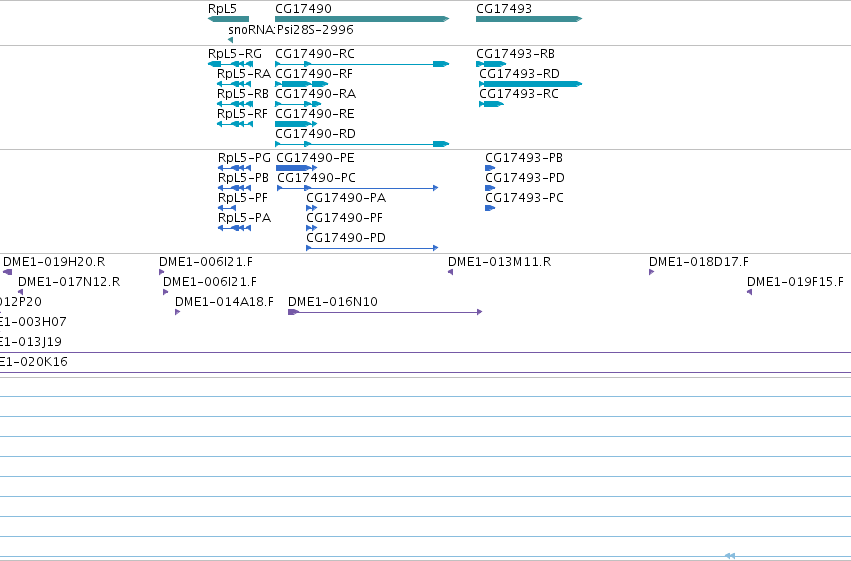This screenshot has height=561, width=851.
Task: Click the DME1-018D17.F arrow marker
Action: (x=651, y=272)
